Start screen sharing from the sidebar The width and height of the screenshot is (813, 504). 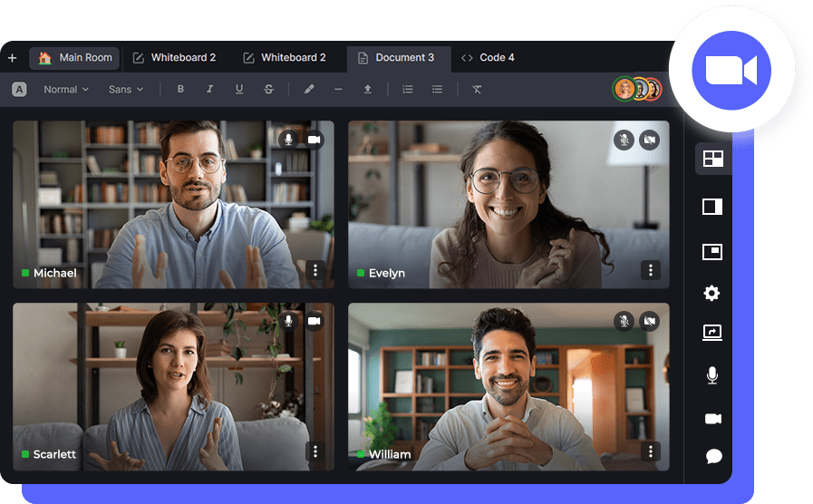point(712,333)
